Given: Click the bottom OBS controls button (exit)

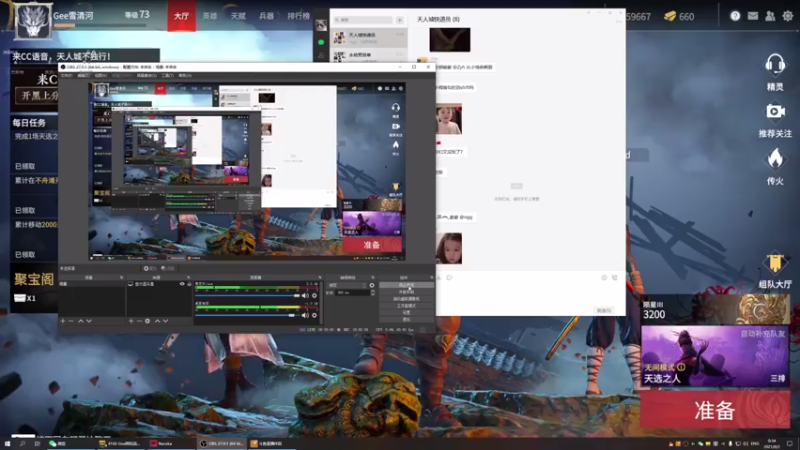Looking at the screenshot, I should pyautogui.click(x=407, y=319).
